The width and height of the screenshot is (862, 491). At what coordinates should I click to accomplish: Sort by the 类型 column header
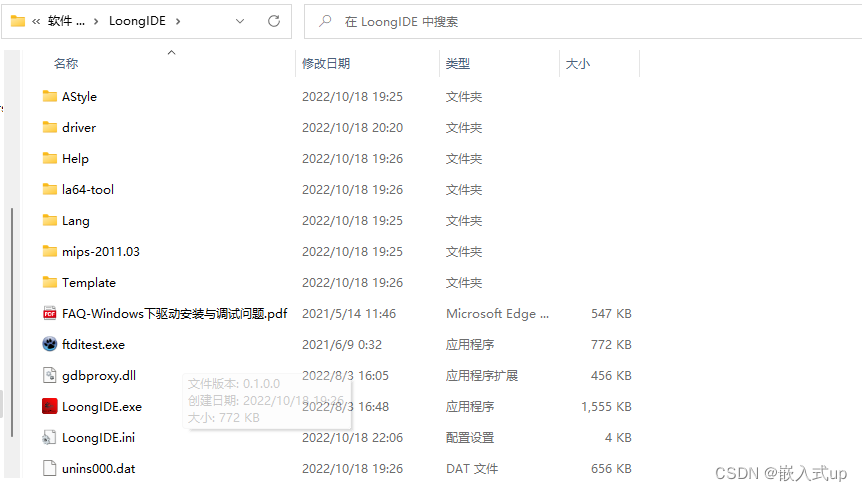tap(457, 64)
